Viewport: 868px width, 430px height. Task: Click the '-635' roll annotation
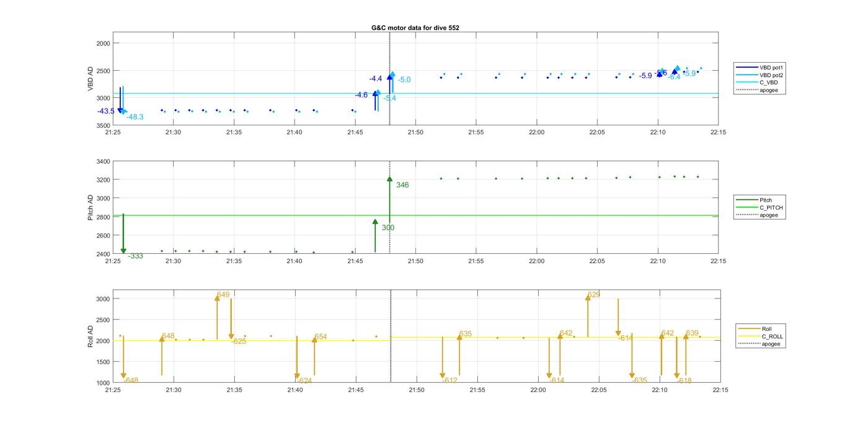(639, 380)
